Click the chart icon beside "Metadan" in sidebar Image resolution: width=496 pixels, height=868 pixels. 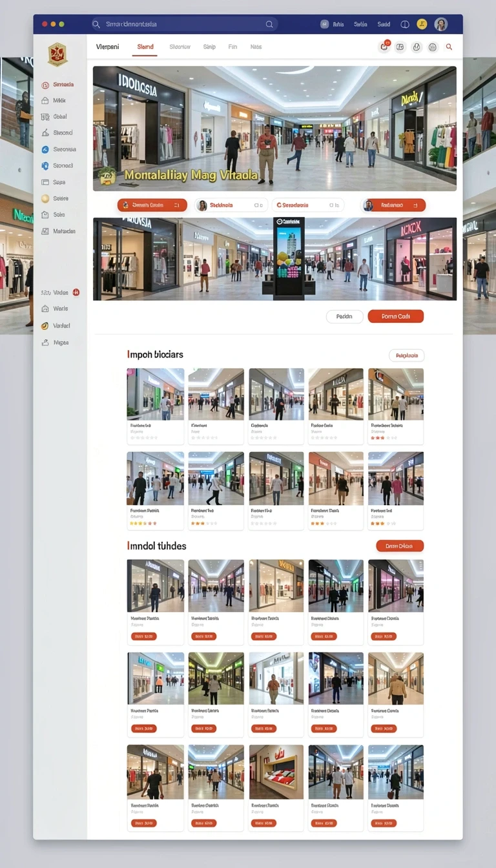pos(45,231)
